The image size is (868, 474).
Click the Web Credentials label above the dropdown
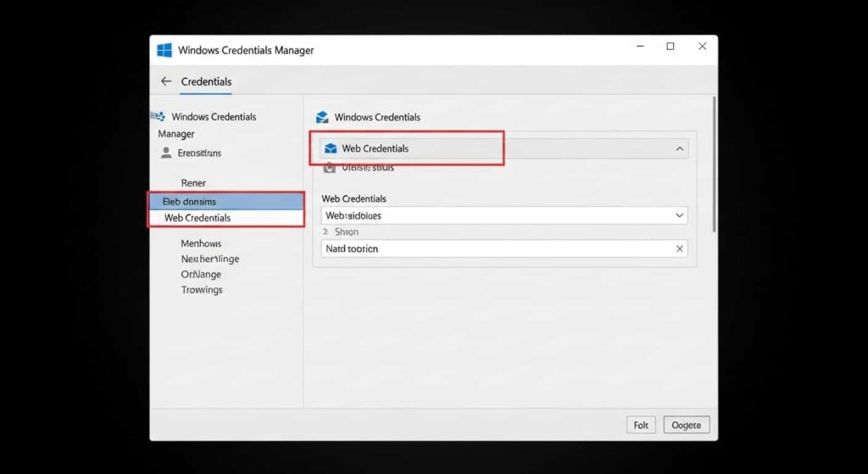(x=353, y=198)
